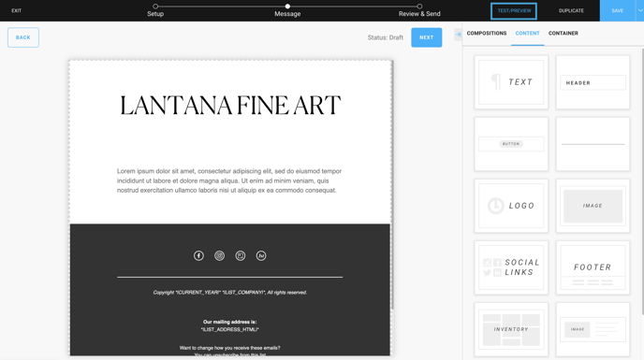Screen dimensions: 644x360
Task: Click the Next button
Action: [x=426, y=37]
